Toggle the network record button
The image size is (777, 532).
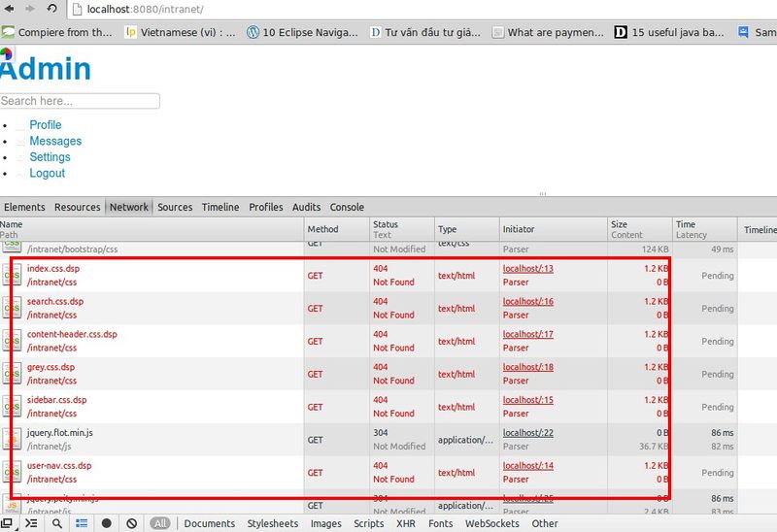(x=107, y=523)
